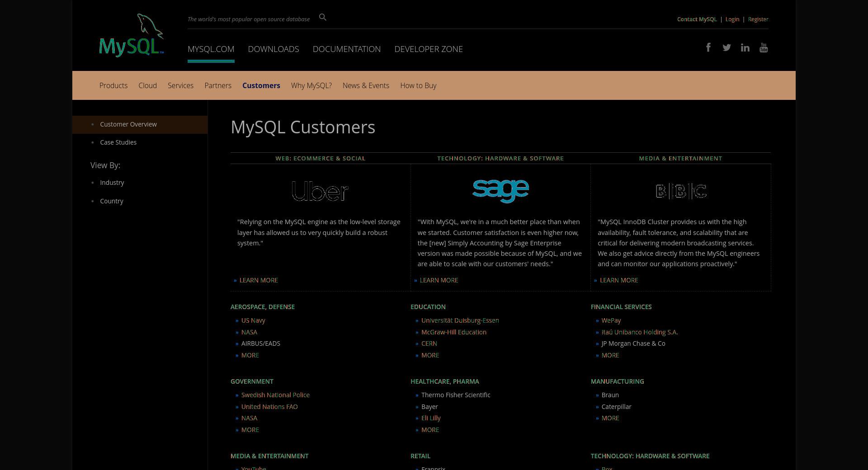The image size is (868, 470).
Task: Click the Braun entry
Action: pos(610,395)
